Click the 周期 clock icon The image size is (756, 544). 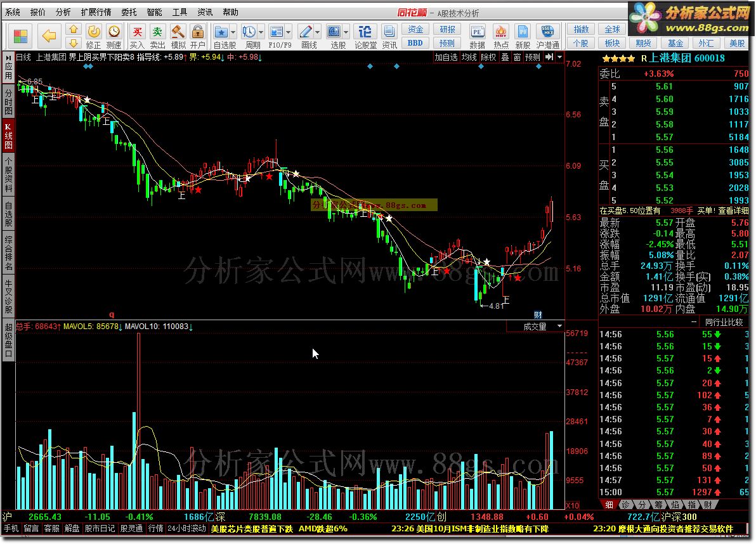pyautogui.click(x=249, y=32)
